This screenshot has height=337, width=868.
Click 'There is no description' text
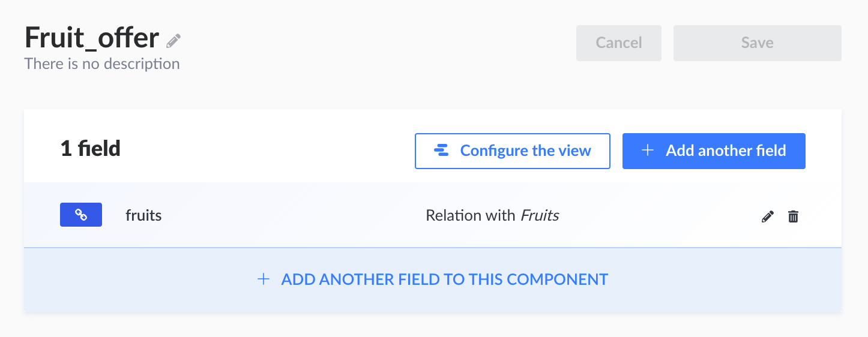click(x=102, y=64)
